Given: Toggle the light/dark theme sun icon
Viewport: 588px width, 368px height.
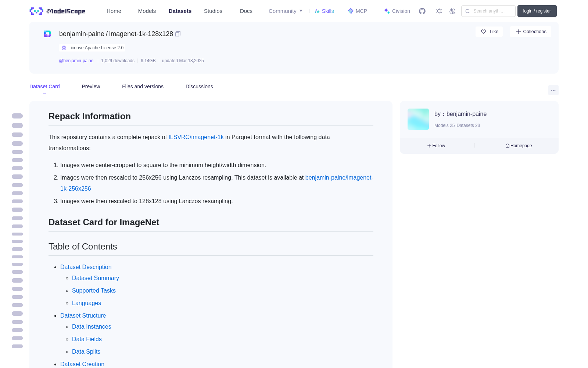Looking at the screenshot, I should (439, 11).
